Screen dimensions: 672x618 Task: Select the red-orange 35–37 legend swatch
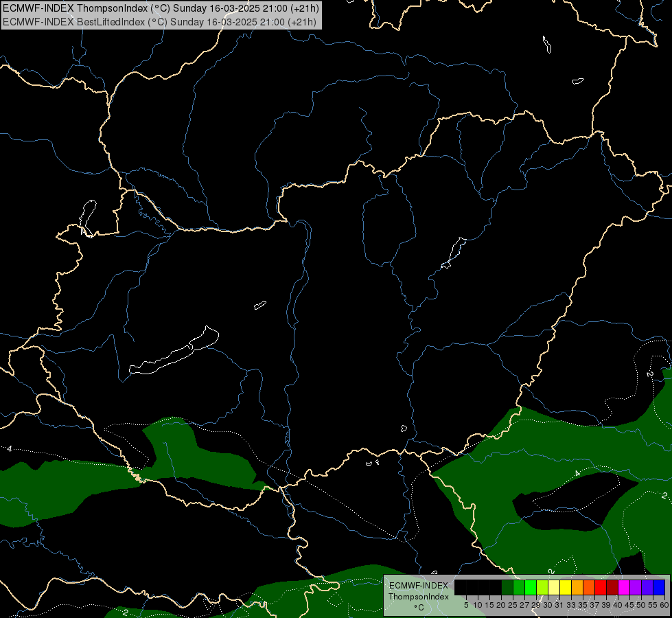point(589,587)
